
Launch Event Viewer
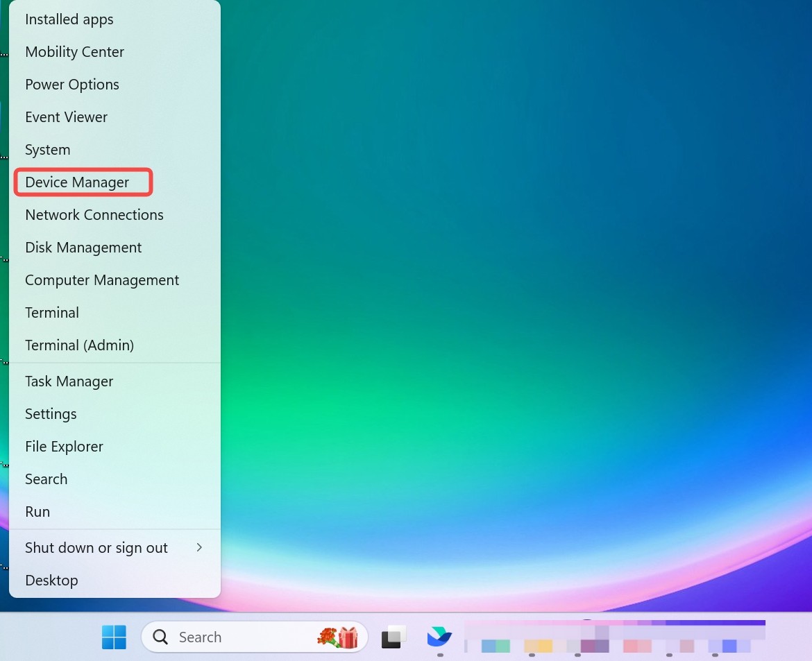pyautogui.click(x=67, y=117)
